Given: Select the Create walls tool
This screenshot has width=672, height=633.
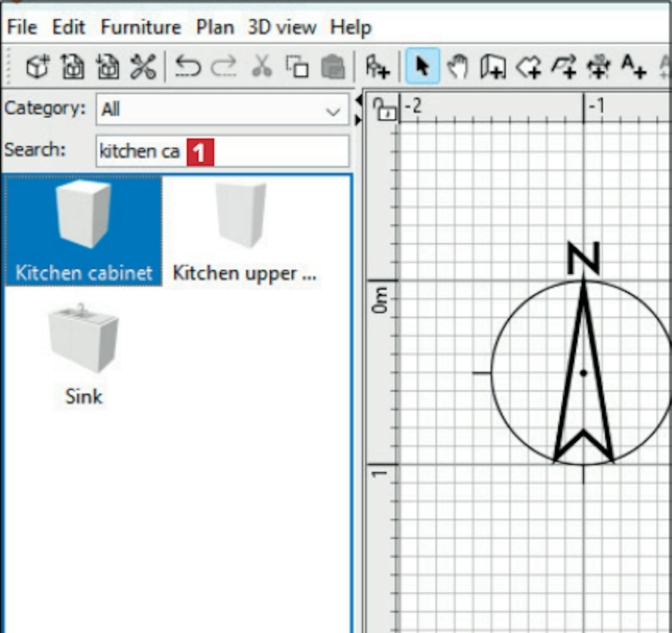Looking at the screenshot, I should (493, 67).
